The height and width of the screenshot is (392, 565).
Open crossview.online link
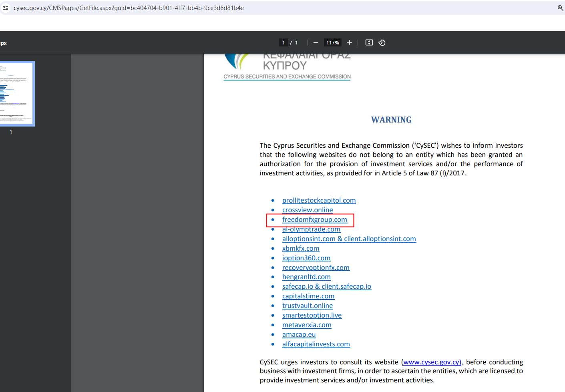[x=307, y=210]
